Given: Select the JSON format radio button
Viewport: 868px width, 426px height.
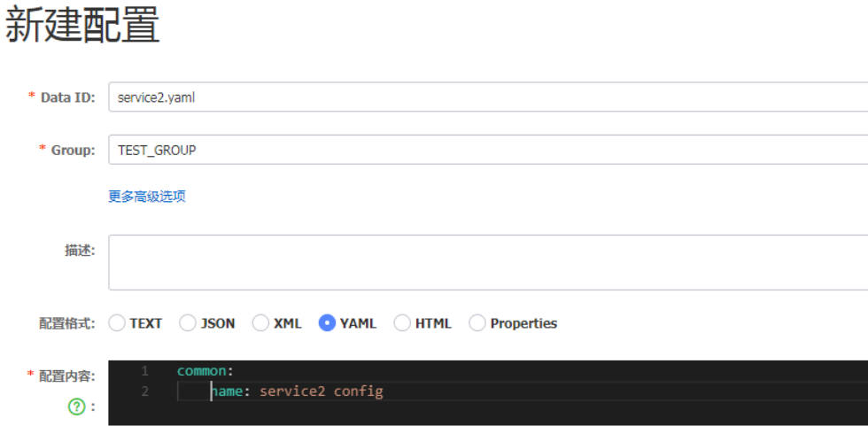Looking at the screenshot, I should [x=188, y=323].
